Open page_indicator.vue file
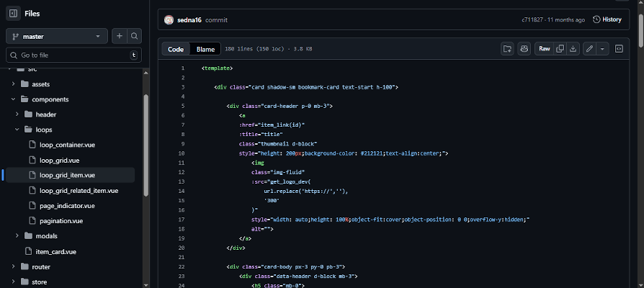 67,205
